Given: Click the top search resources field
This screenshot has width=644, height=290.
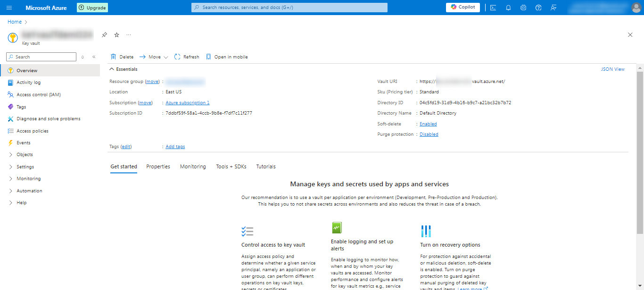Looking at the screenshot, I should click(x=289, y=8).
